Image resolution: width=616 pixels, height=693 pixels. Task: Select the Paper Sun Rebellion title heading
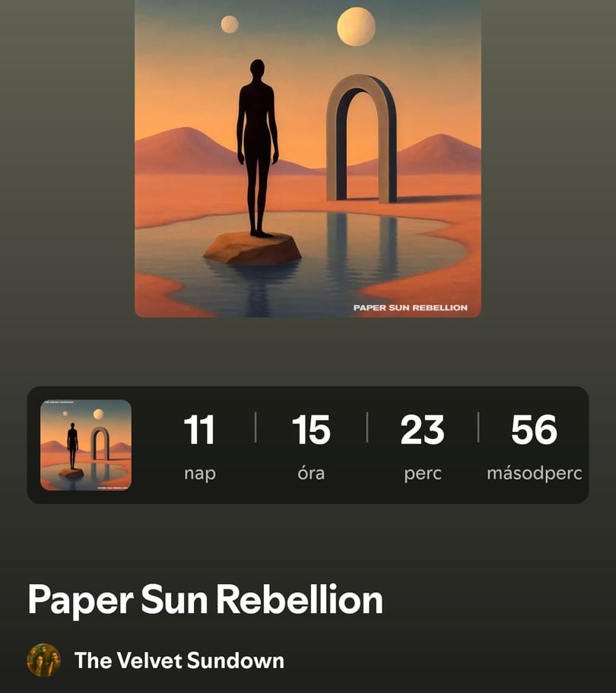[205, 599]
